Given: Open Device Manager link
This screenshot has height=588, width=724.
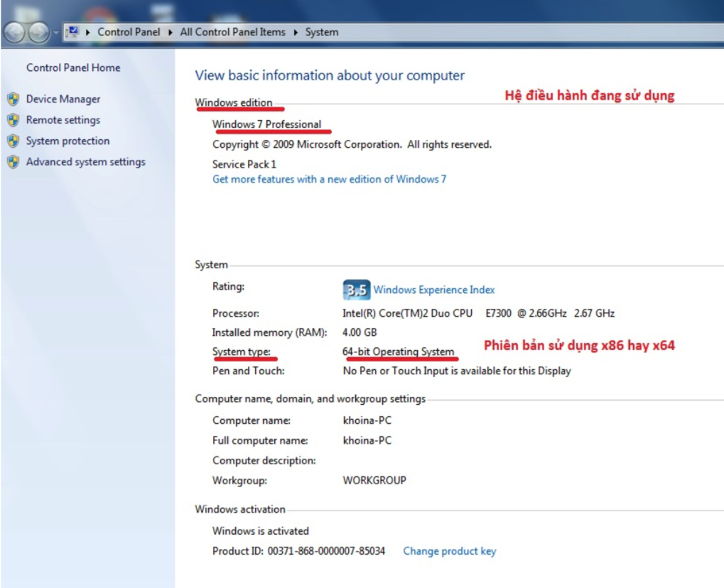Looking at the screenshot, I should (x=63, y=99).
